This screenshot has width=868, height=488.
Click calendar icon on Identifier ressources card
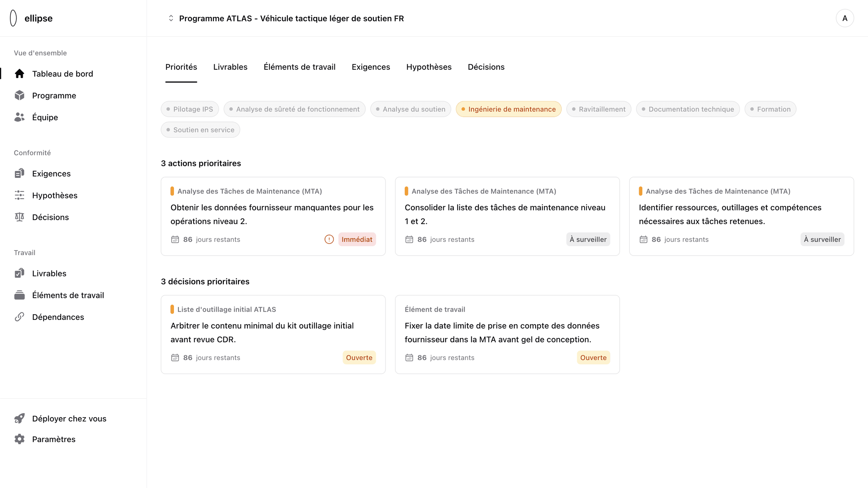click(x=643, y=239)
